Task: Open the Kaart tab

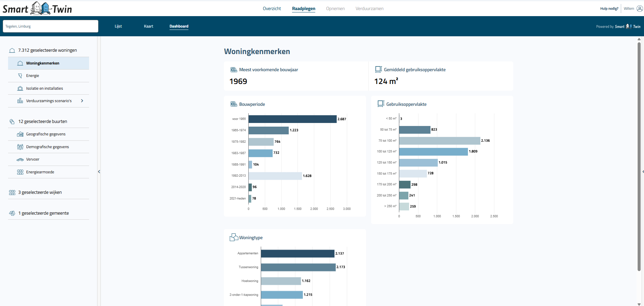Action: tap(148, 26)
